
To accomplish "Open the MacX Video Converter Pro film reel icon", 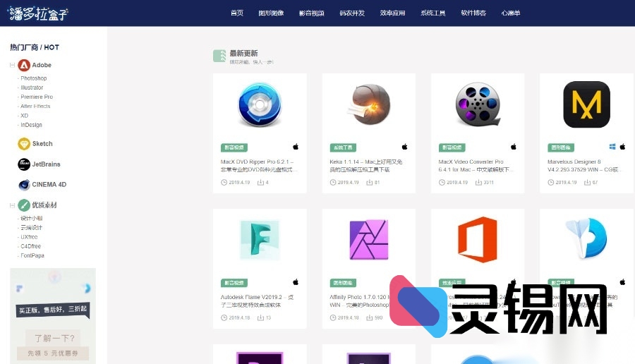I will (x=478, y=104).
